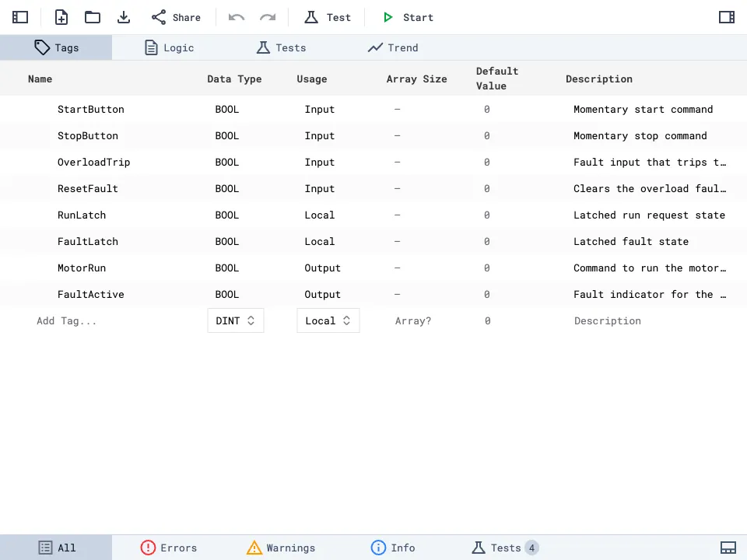Expand the Errors filter in status bar

168,547
